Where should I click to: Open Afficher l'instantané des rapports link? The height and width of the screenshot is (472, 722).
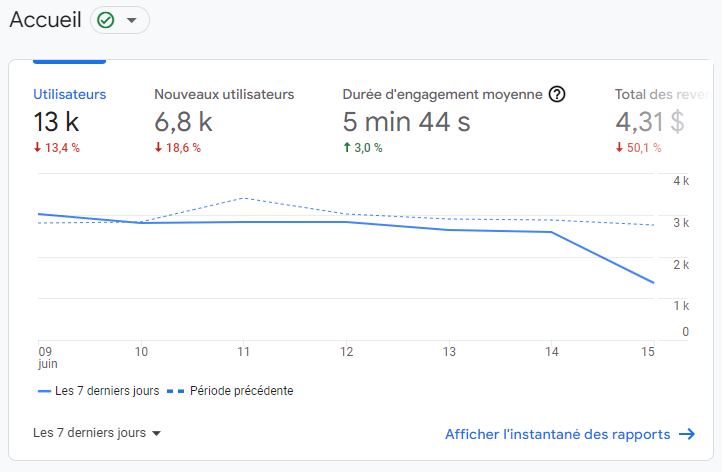tap(557, 434)
